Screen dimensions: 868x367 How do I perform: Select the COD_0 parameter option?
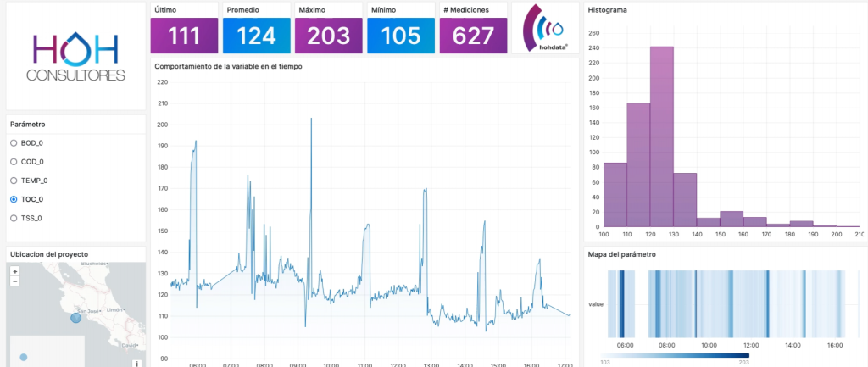(x=14, y=162)
